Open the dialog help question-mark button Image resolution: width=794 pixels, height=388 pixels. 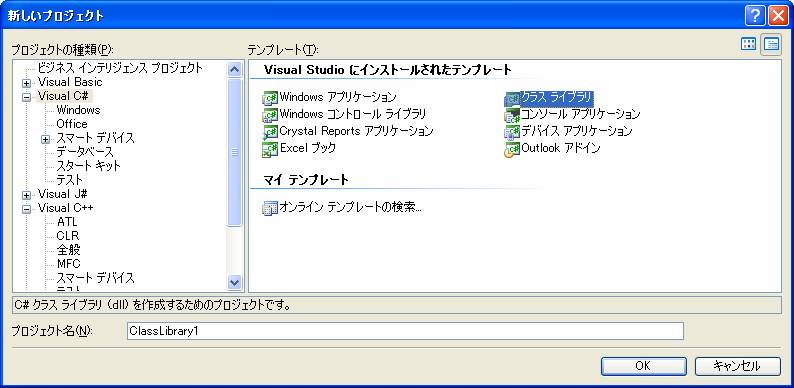[x=755, y=16]
